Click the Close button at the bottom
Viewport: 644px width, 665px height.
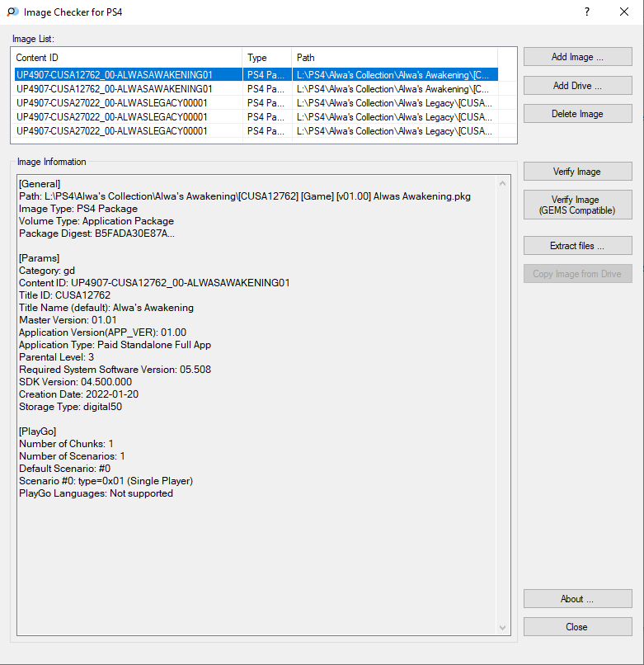coord(577,627)
